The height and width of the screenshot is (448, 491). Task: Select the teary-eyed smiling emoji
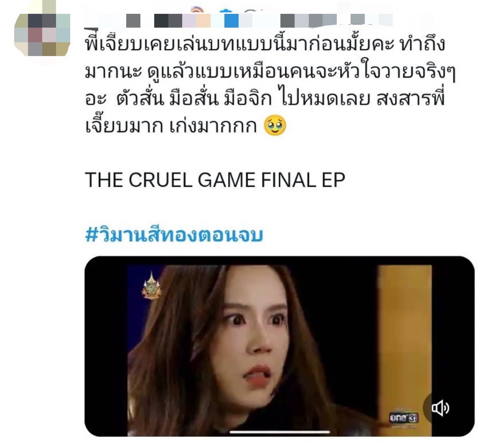[275, 126]
